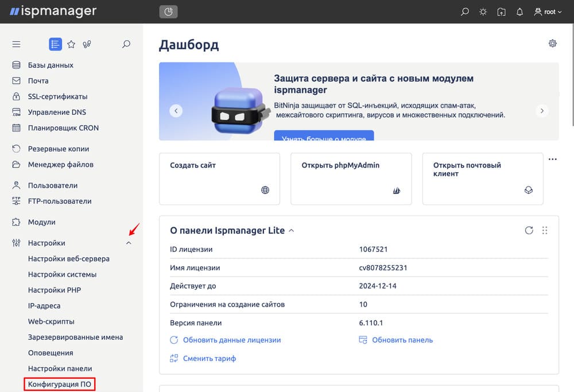Screen dimensions: 574x392
Task: Open IP-адреса submenu item
Action: point(44,306)
